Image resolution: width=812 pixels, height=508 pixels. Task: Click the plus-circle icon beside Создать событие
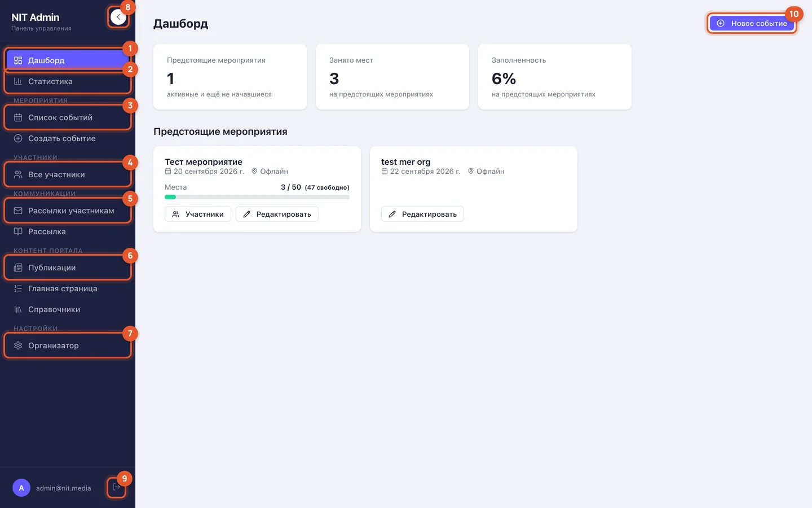tap(18, 138)
